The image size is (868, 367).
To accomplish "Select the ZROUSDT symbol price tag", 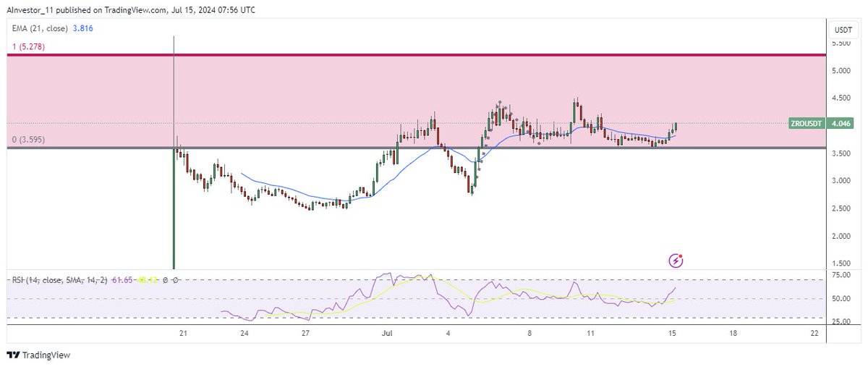I will 807,124.
